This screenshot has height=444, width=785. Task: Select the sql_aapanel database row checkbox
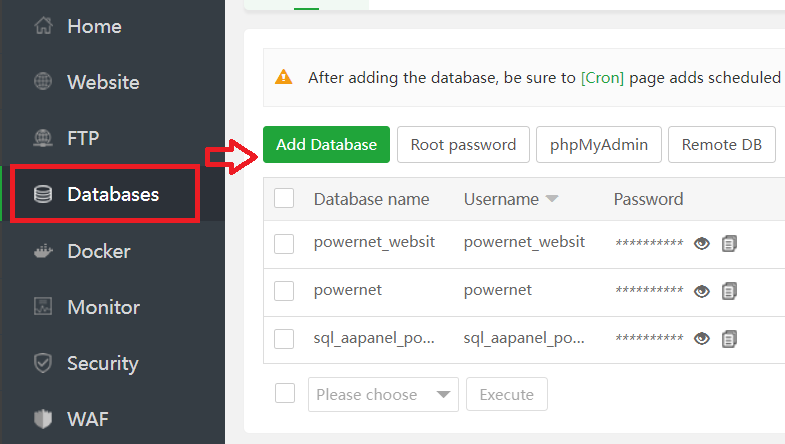coord(284,339)
